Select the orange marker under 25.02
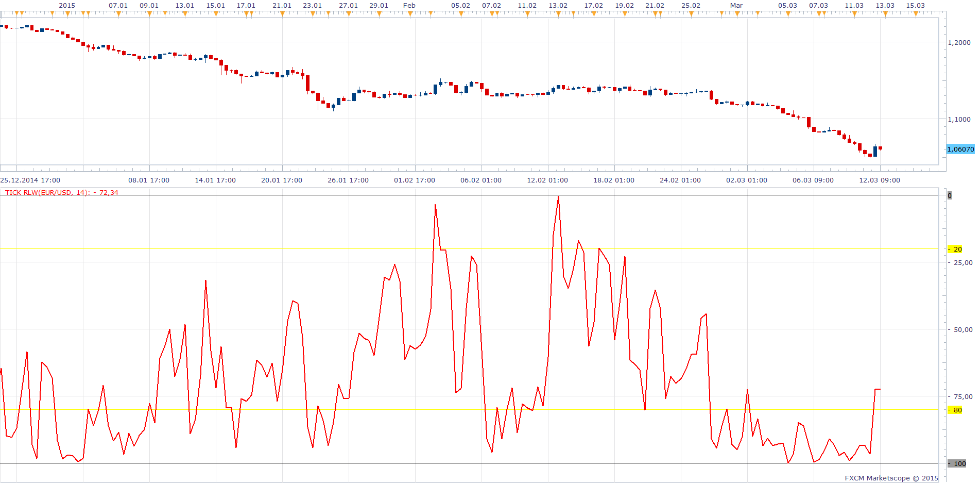 coord(691,13)
